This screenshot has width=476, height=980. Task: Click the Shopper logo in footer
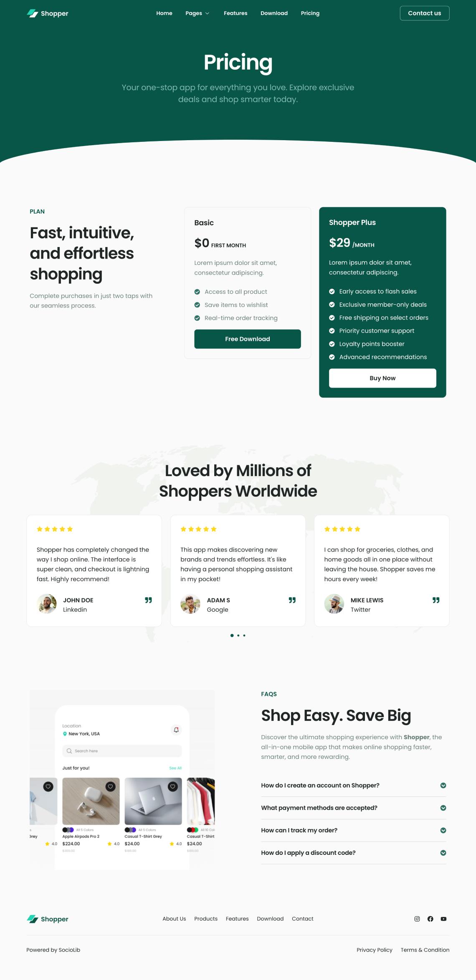pyautogui.click(x=48, y=919)
